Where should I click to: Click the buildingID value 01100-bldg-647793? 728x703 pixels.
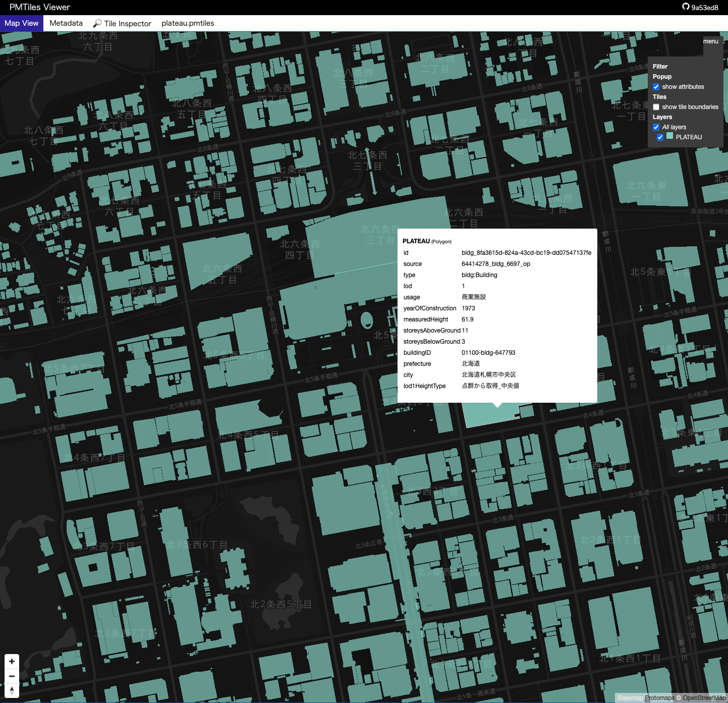(x=488, y=353)
